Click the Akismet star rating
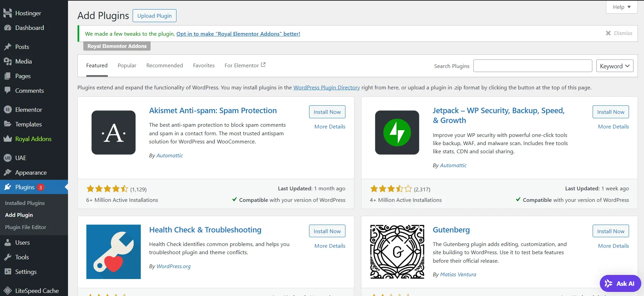644x296 pixels. tap(107, 189)
